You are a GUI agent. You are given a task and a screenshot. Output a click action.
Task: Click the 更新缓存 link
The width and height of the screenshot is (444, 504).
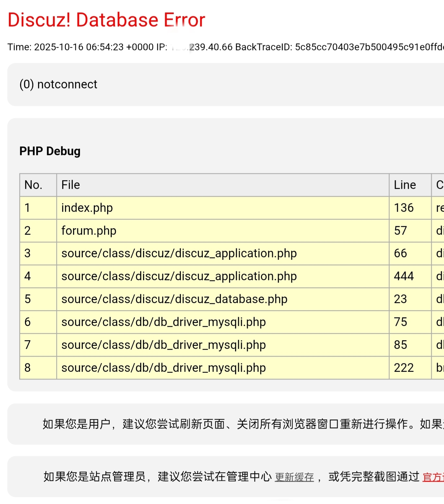click(294, 477)
